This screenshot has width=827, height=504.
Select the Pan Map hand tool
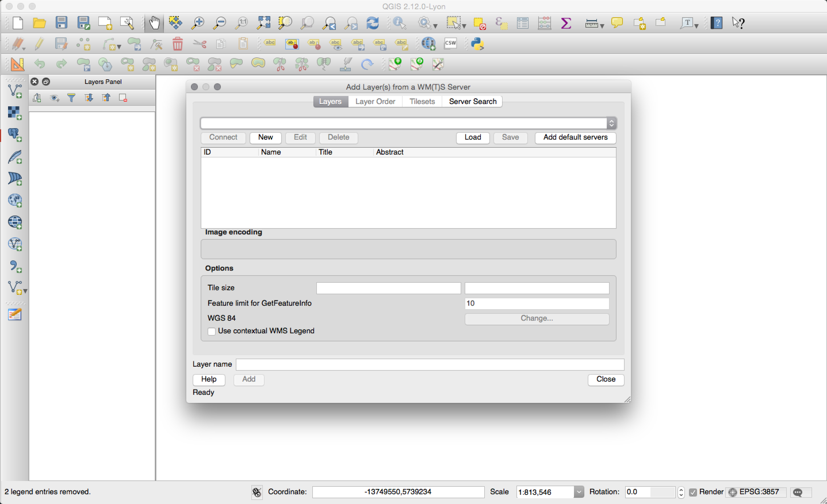(x=154, y=23)
